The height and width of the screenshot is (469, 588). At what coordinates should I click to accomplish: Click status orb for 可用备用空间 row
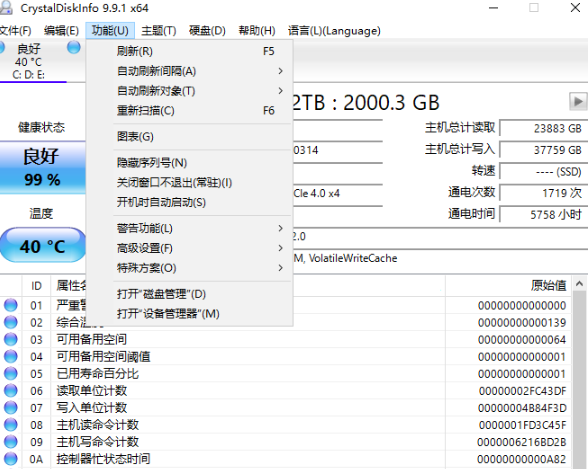click(10, 339)
